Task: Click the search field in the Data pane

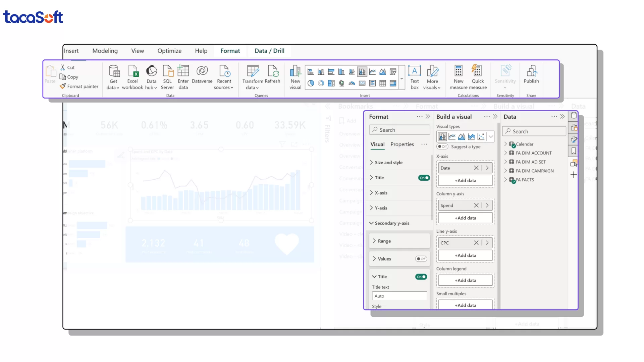Action: [534, 131]
